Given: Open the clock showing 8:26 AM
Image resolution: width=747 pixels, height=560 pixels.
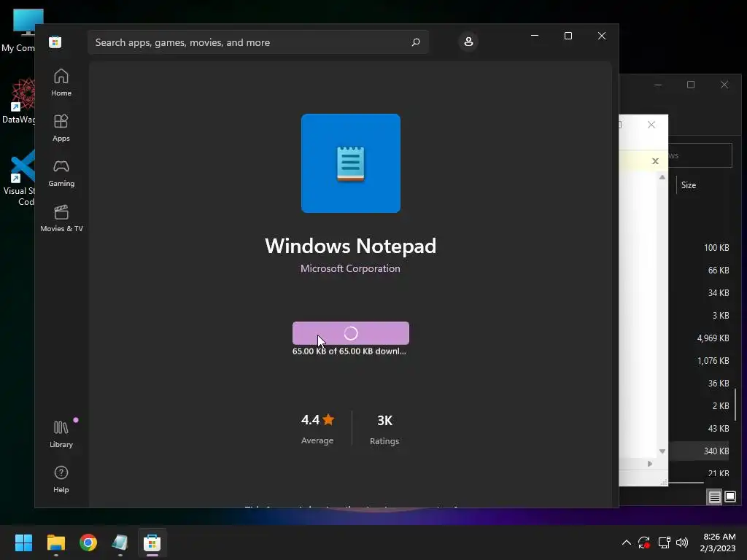Looking at the screenshot, I should (719, 542).
